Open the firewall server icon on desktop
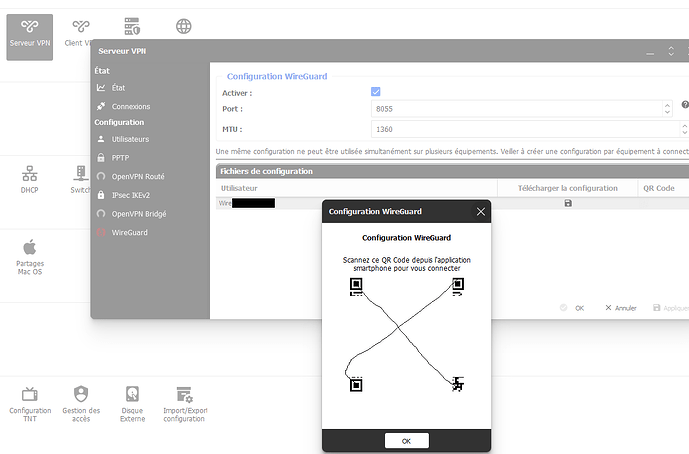 pos(132,26)
